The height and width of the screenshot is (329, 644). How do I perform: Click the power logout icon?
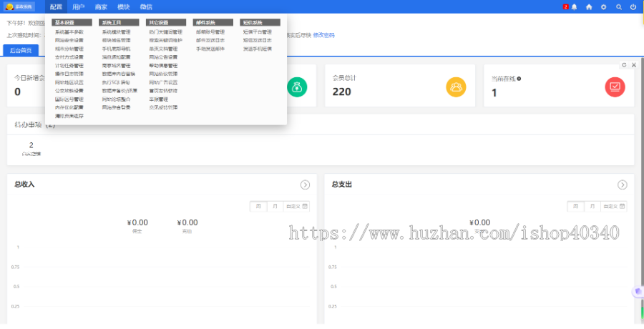point(633,7)
